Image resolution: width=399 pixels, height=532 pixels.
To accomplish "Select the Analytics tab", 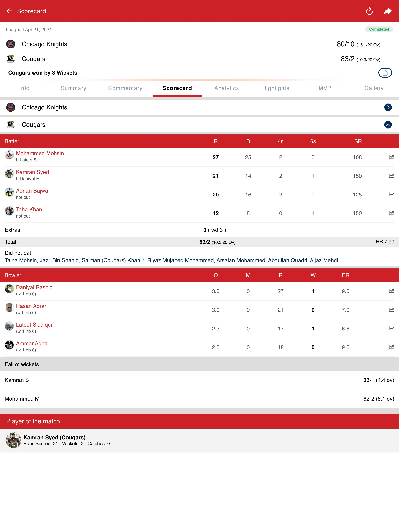I will (227, 88).
